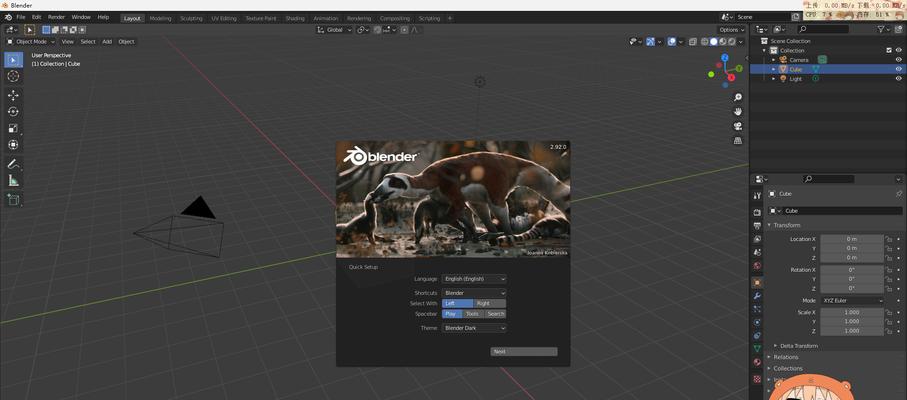The width and height of the screenshot is (907, 400).
Task: Click the zoom magnifier viewport gizmo
Action: tap(738, 97)
